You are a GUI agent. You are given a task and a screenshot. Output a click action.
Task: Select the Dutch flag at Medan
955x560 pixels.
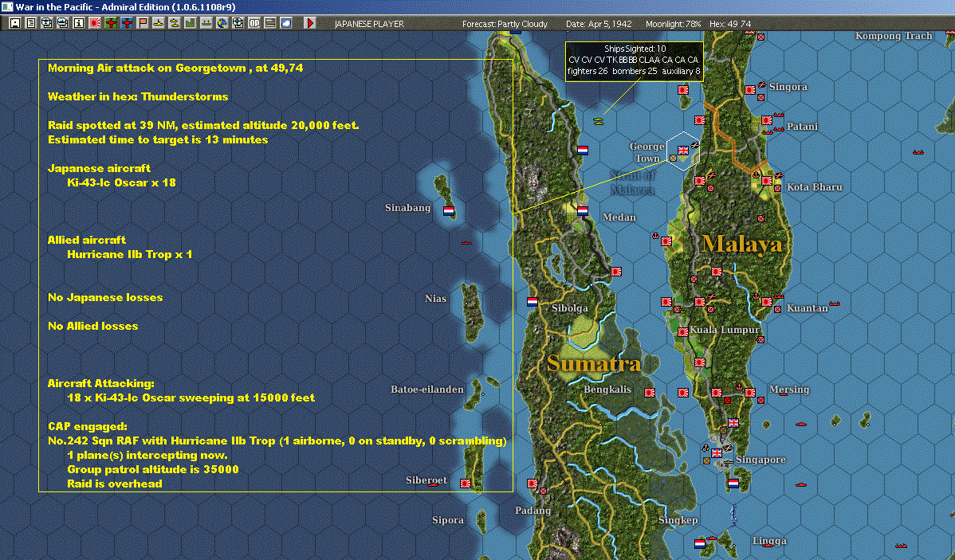pyautogui.click(x=583, y=210)
